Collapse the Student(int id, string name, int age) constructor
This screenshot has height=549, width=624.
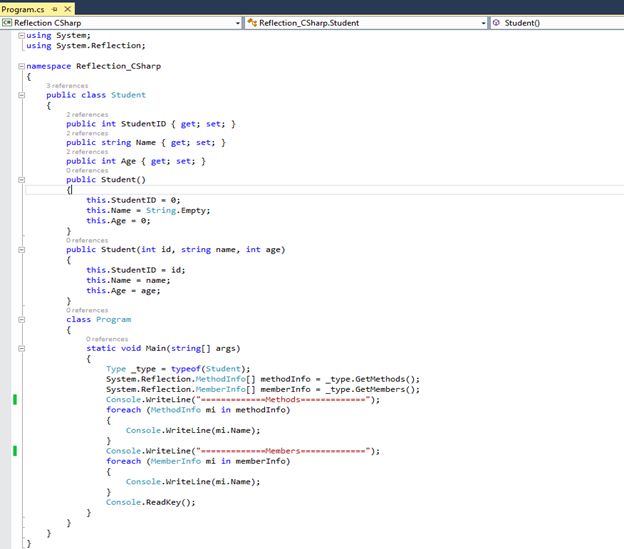coord(21,249)
